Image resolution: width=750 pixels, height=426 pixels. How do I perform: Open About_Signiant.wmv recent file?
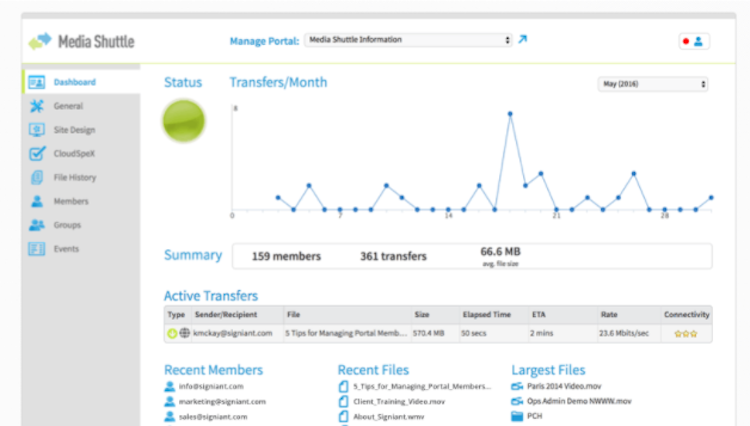click(x=388, y=416)
